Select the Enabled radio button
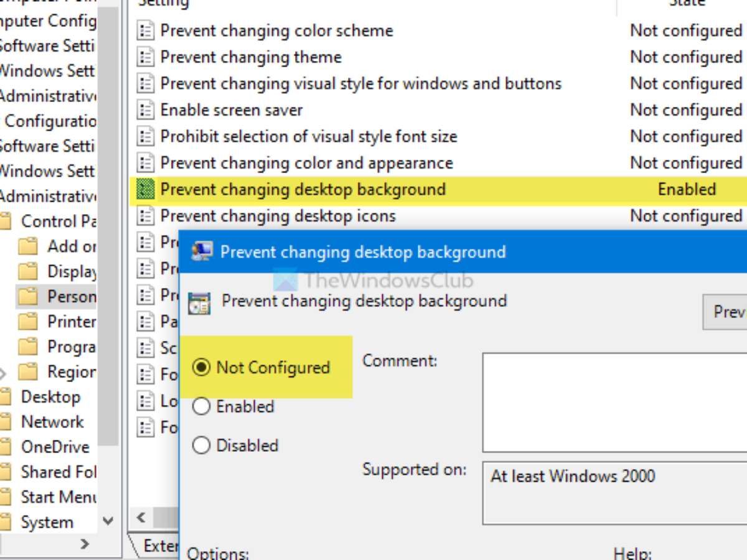The height and width of the screenshot is (560, 747). [201, 407]
